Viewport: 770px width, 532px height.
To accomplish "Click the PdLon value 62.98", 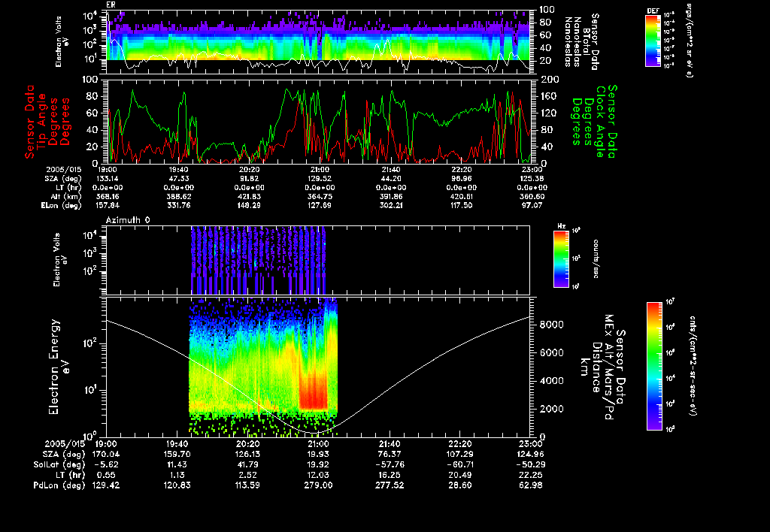I will pos(531,485).
